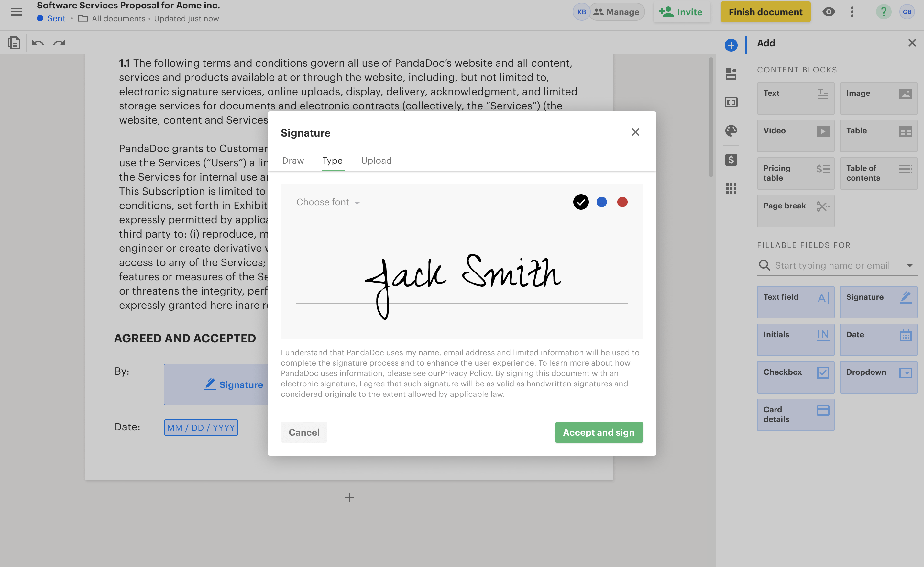Image resolution: width=924 pixels, height=567 pixels.
Task: Switch to the Upload tab
Action: pyautogui.click(x=376, y=161)
